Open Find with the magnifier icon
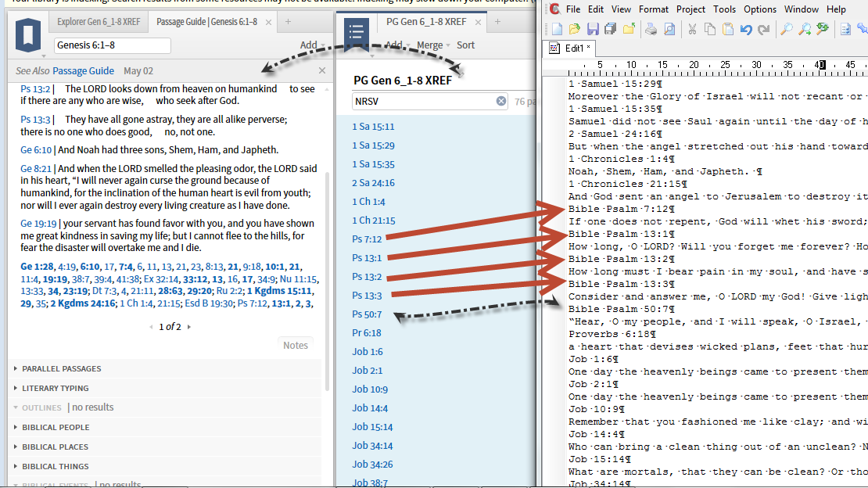 tap(786, 29)
